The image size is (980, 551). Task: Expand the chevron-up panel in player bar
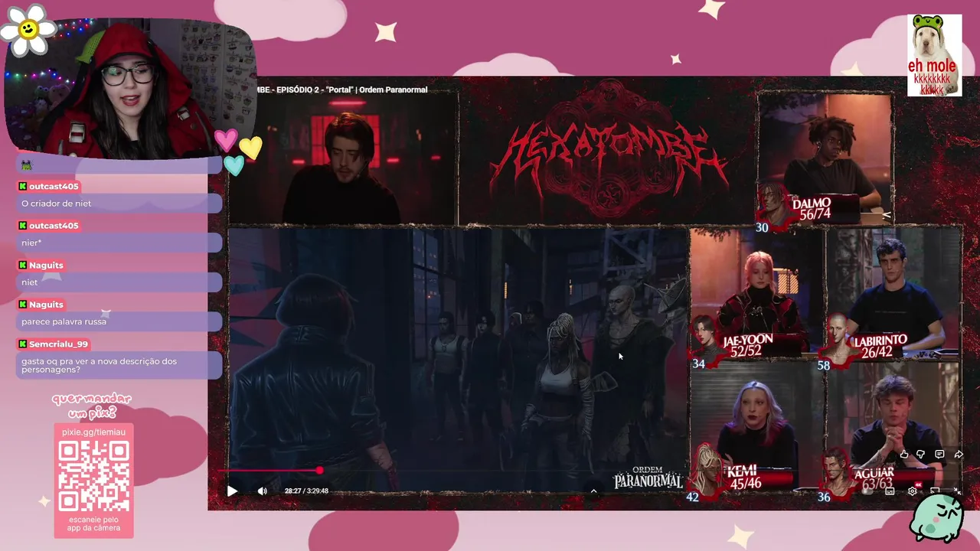click(x=593, y=491)
